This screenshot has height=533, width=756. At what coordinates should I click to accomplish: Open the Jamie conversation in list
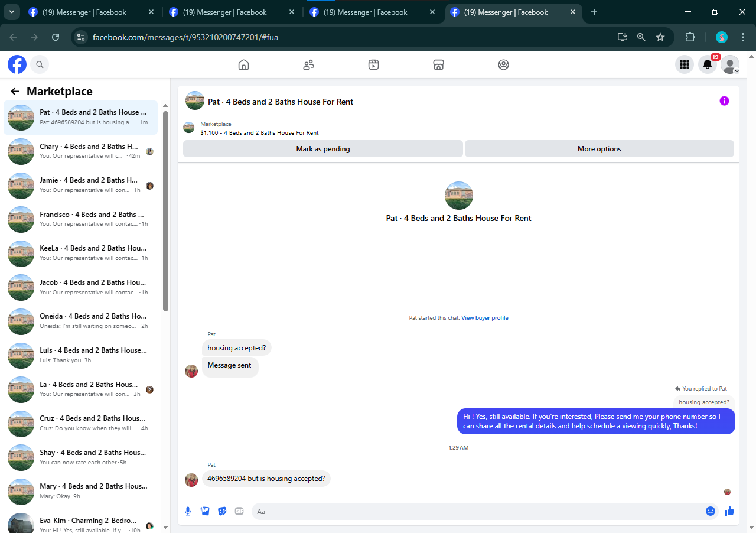click(81, 185)
